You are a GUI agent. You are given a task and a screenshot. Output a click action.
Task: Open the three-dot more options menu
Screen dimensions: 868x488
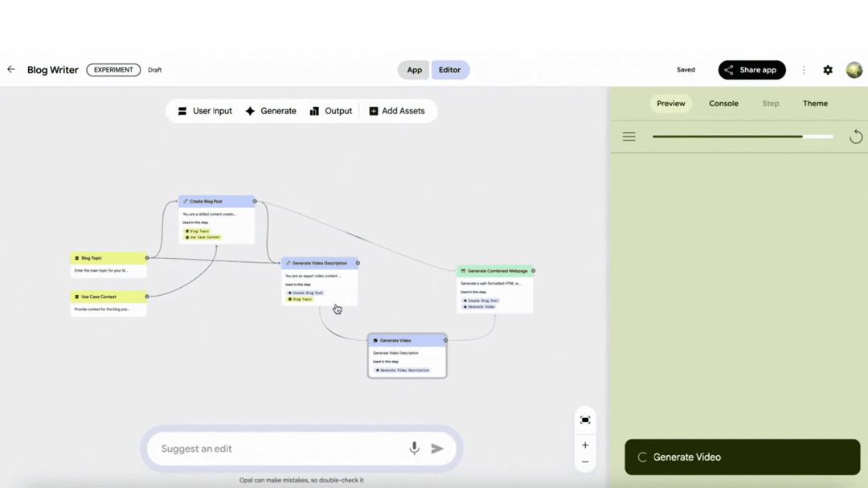[804, 70]
